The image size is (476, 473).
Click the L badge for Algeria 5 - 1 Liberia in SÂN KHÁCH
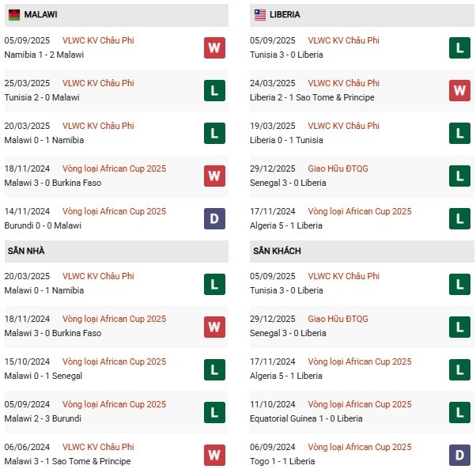point(460,369)
